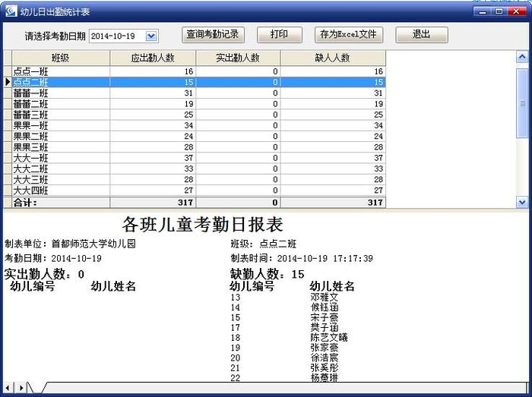Image resolution: width=532 pixels, height=397 pixels.
Task: Click the report title 各班儿童考勤日报表
Action: point(203,224)
